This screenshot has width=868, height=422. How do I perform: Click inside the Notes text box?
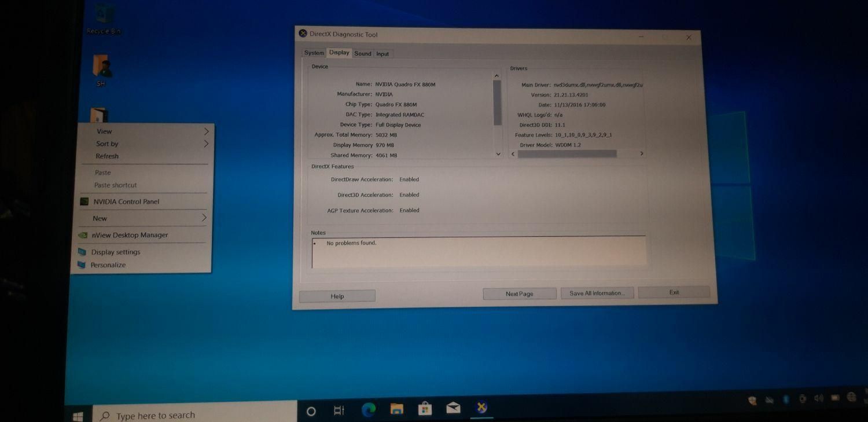click(x=479, y=252)
